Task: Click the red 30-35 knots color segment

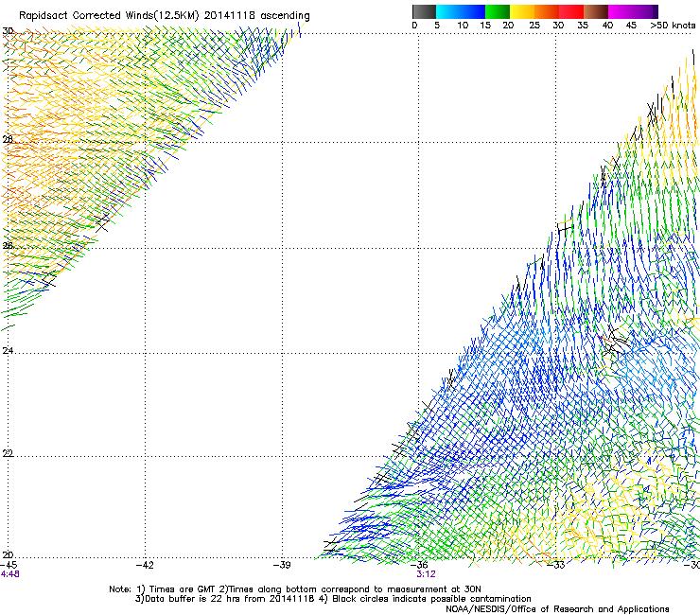Action: [571, 11]
